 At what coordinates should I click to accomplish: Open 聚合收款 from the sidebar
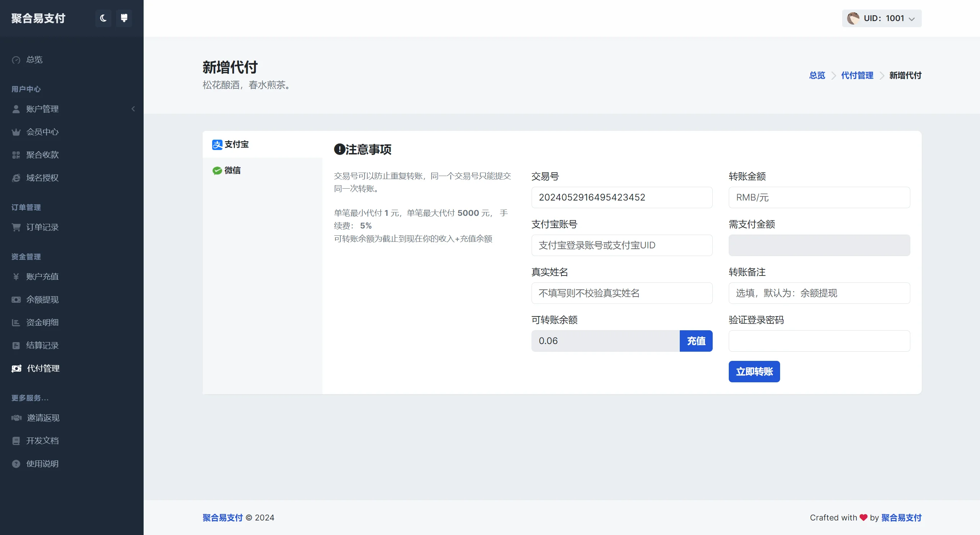tap(41, 155)
